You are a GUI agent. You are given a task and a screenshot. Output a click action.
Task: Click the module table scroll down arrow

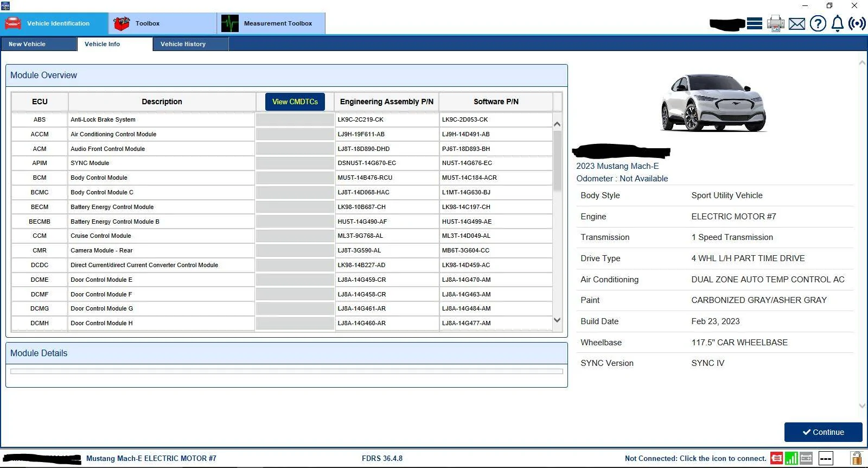(557, 320)
